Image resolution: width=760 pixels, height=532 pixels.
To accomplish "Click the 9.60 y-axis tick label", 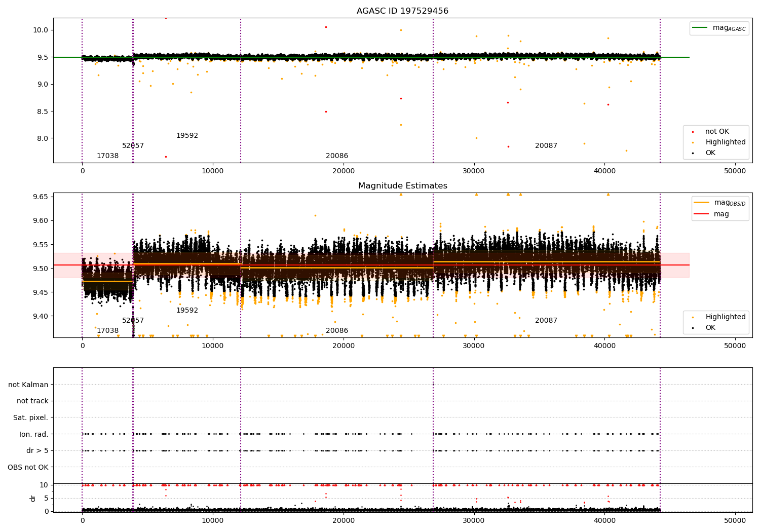I will (x=41, y=220).
